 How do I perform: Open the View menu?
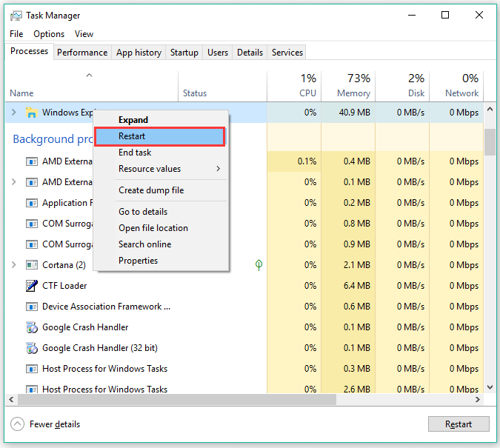point(84,34)
